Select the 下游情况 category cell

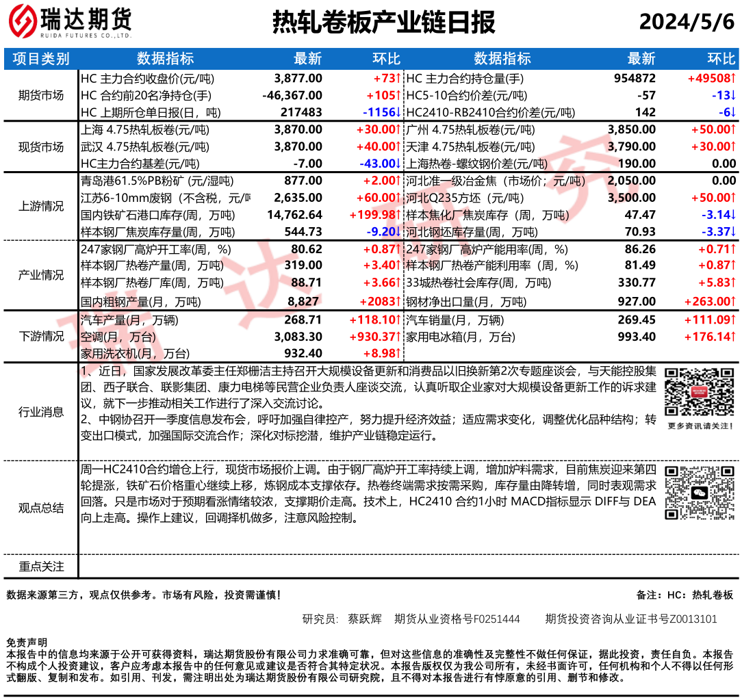[x=41, y=336]
